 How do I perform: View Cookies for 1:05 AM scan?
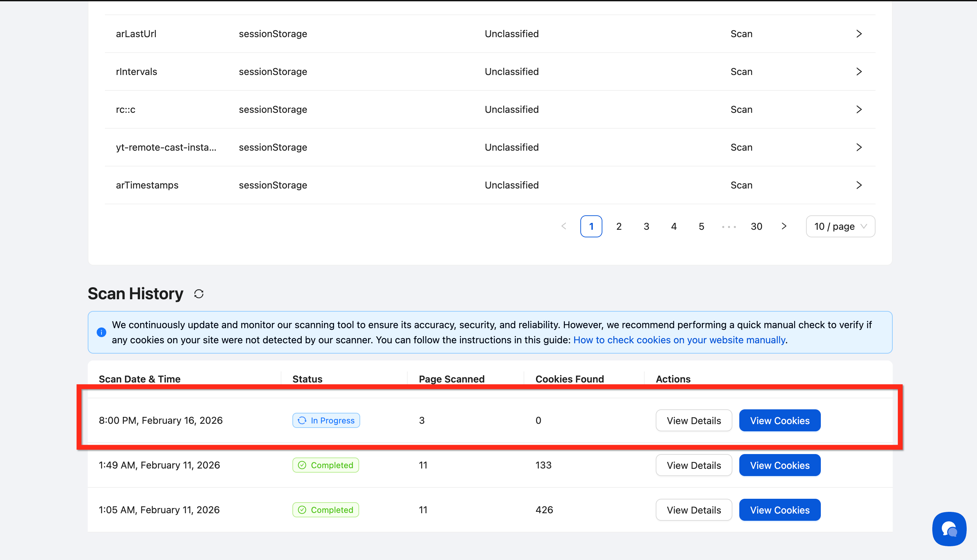tap(779, 510)
